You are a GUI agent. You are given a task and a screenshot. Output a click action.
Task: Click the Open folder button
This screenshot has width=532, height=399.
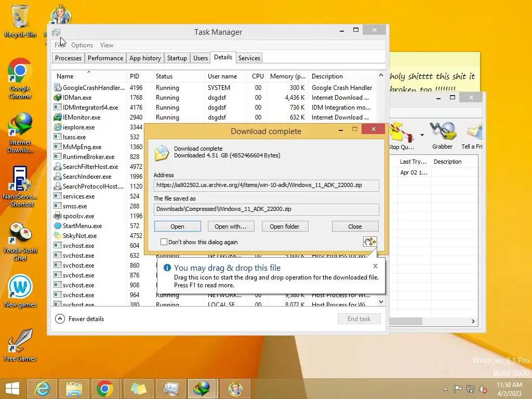tap(285, 227)
